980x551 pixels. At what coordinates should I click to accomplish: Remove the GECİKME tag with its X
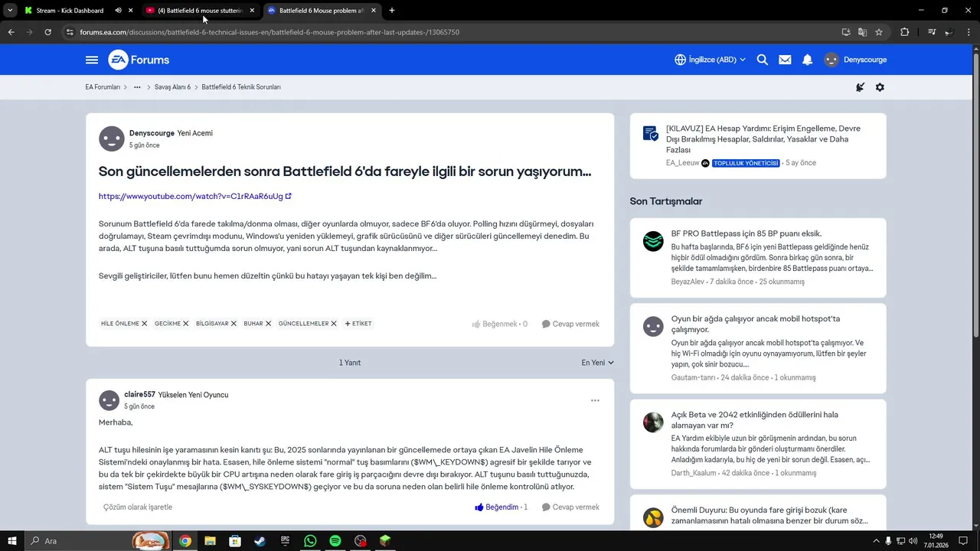point(185,324)
